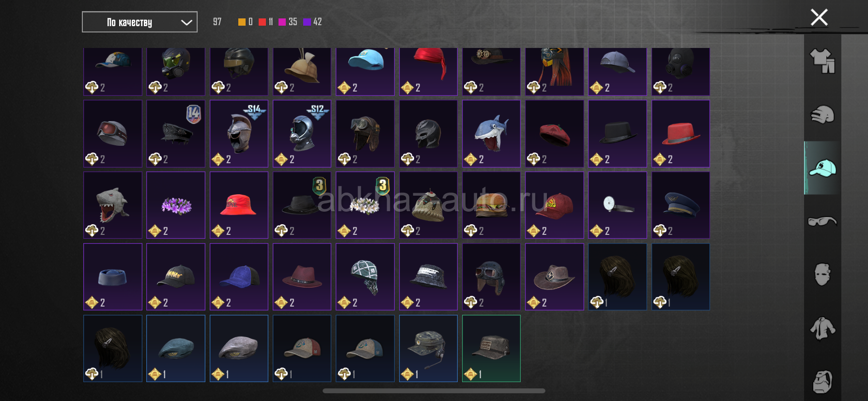Filter by orange quality swatch
The image size is (868, 401).
click(242, 22)
